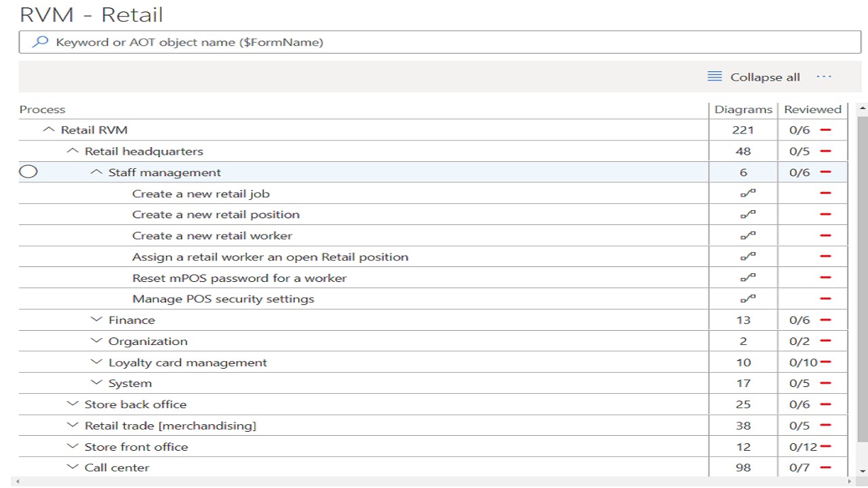Viewport: 868px width, 488px height.
Task: Collapse the Staff management node
Action: pos(96,172)
